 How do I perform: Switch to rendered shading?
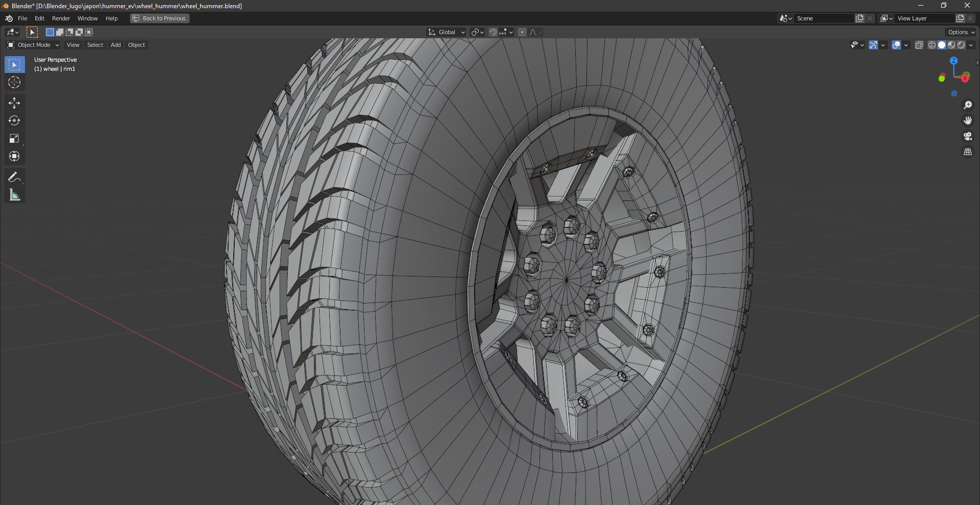pyautogui.click(x=961, y=45)
